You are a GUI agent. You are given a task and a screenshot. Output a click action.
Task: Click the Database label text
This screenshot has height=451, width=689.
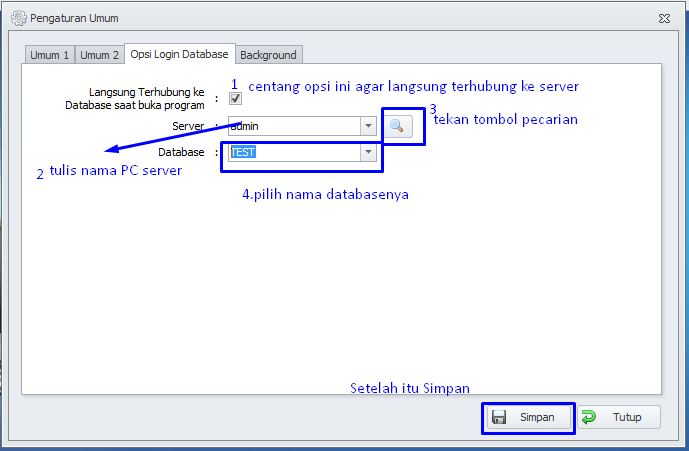pyautogui.click(x=181, y=152)
